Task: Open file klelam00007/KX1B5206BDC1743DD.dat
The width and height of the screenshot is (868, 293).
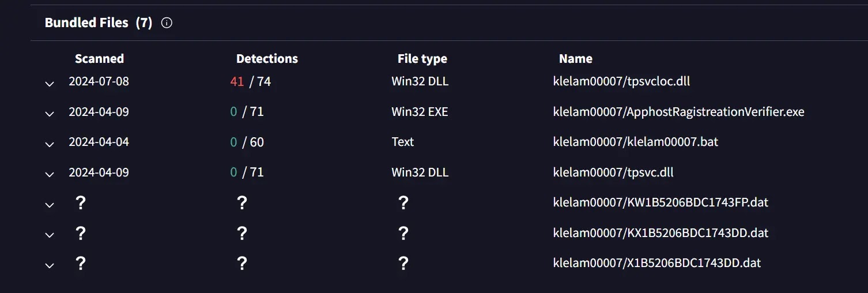Action: (x=661, y=233)
